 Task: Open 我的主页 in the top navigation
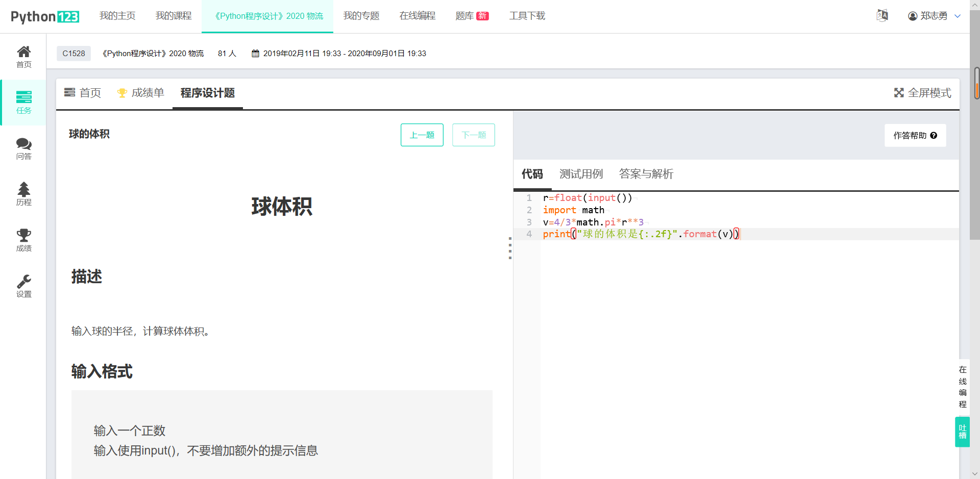tap(117, 16)
